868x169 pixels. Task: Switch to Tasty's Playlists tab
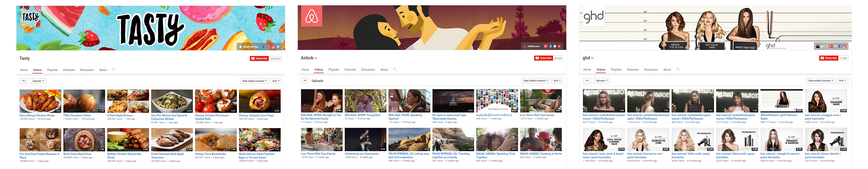coord(52,70)
